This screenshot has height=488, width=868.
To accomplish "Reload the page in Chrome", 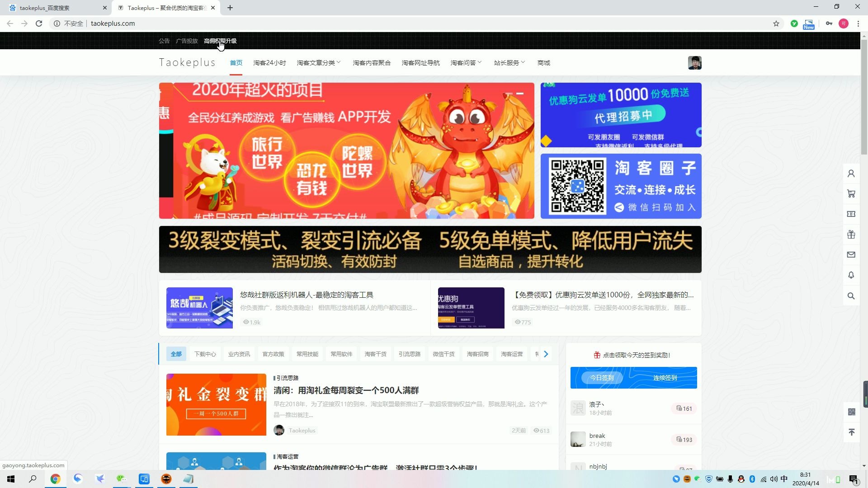I will [x=39, y=23].
